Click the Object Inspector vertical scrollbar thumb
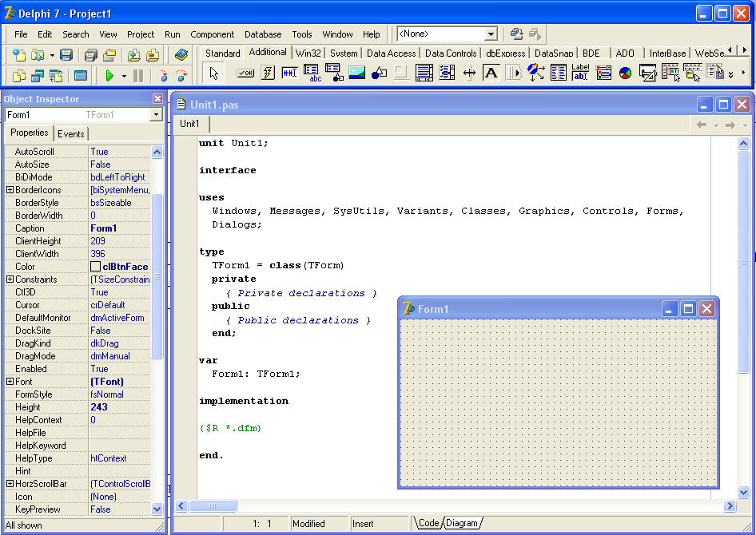 157,275
